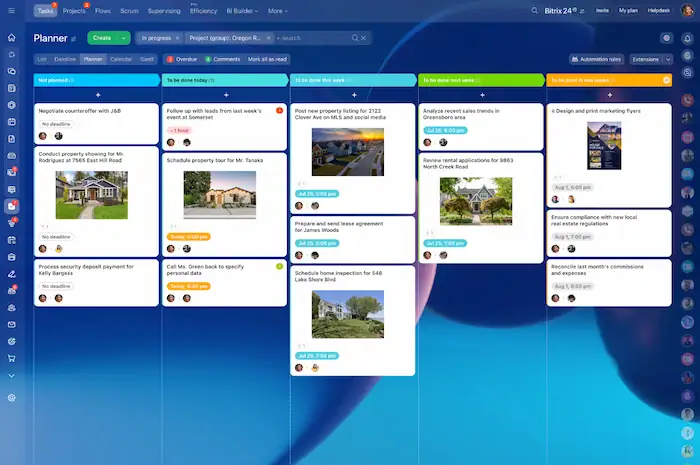Click the Extensions button
This screenshot has width=700, height=465.
click(x=646, y=59)
